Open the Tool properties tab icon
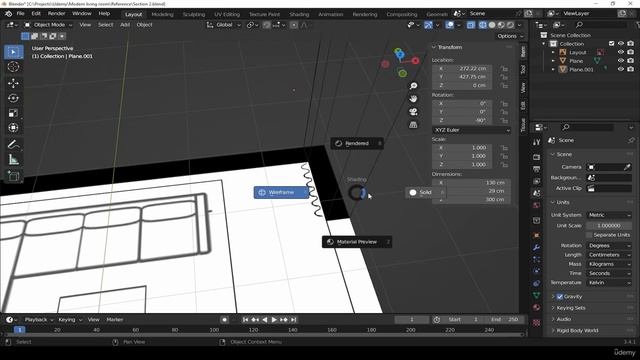This screenshot has height=360, width=640. 537,142
